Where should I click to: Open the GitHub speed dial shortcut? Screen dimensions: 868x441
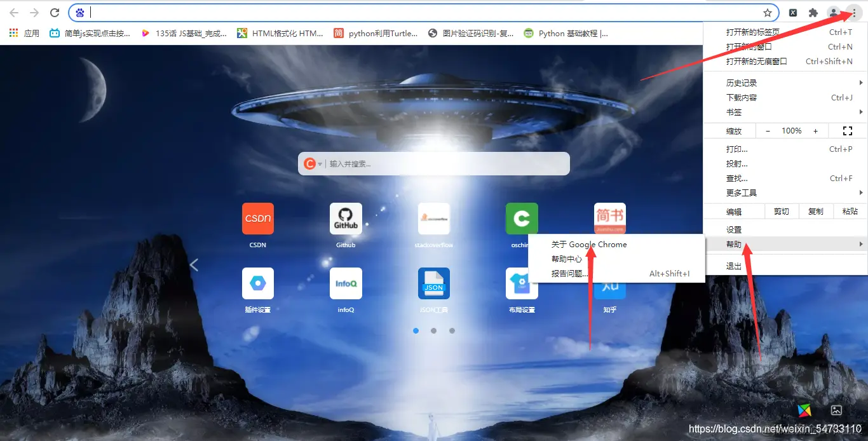pyautogui.click(x=345, y=218)
